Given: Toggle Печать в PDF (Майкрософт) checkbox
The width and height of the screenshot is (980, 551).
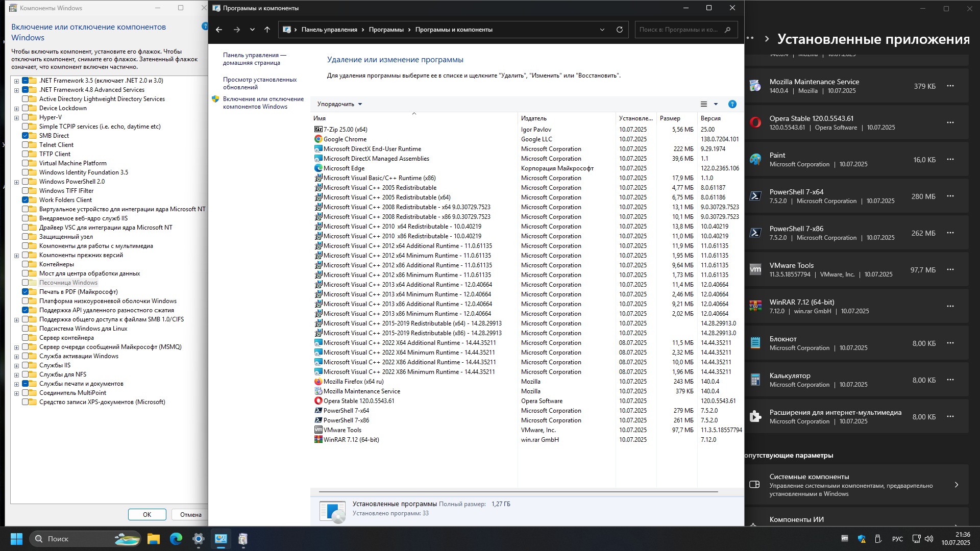Looking at the screenshot, I should [25, 292].
